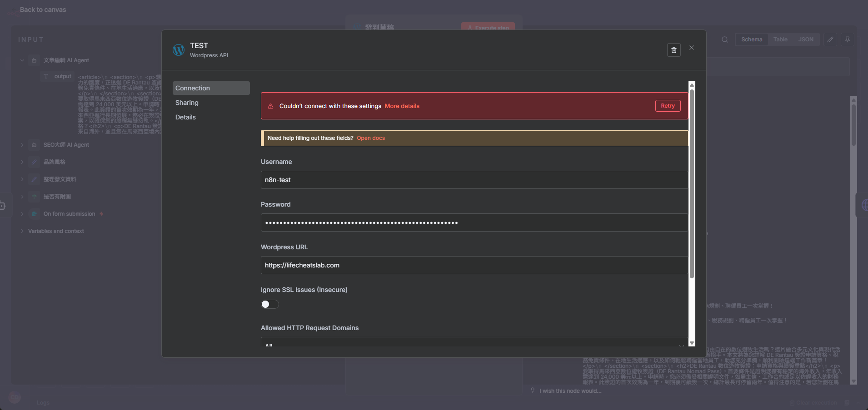
Task: Open the More details link
Action: coord(402,106)
